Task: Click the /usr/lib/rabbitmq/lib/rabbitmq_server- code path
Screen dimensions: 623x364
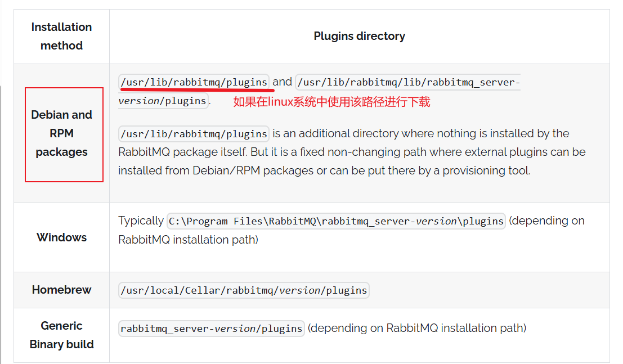Action: (x=408, y=82)
